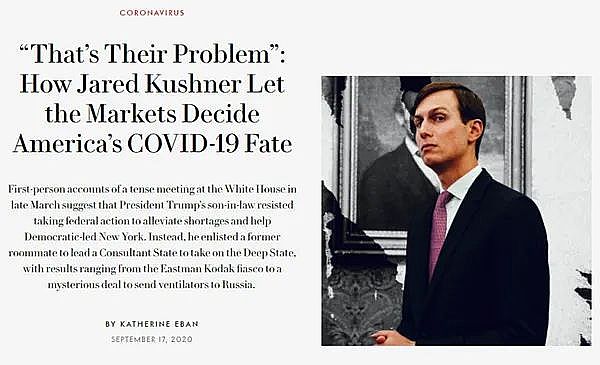Click "COVID-19 Fate" in the headline
This screenshot has height=365, width=600.
point(210,144)
